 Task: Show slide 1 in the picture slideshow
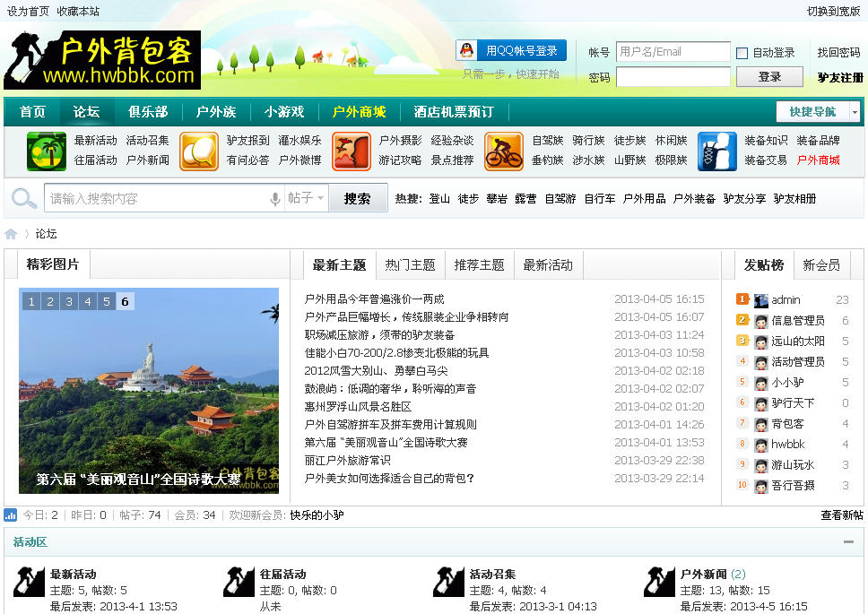(x=31, y=301)
